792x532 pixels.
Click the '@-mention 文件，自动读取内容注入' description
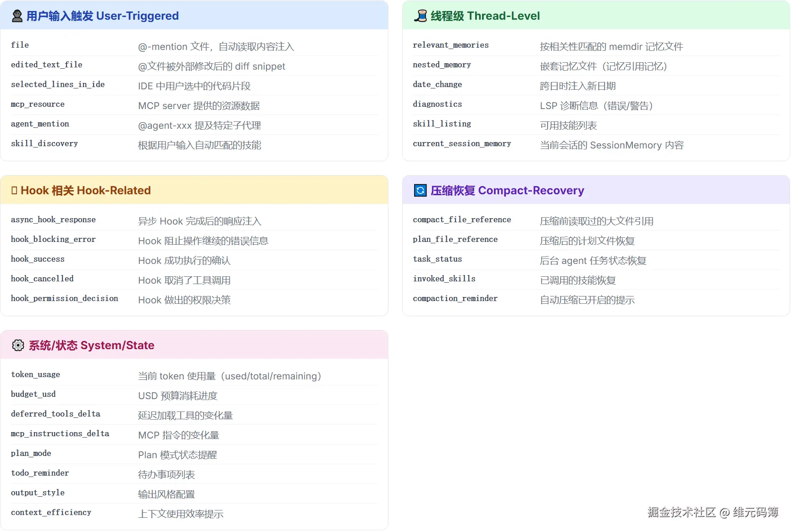coord(216,47)
